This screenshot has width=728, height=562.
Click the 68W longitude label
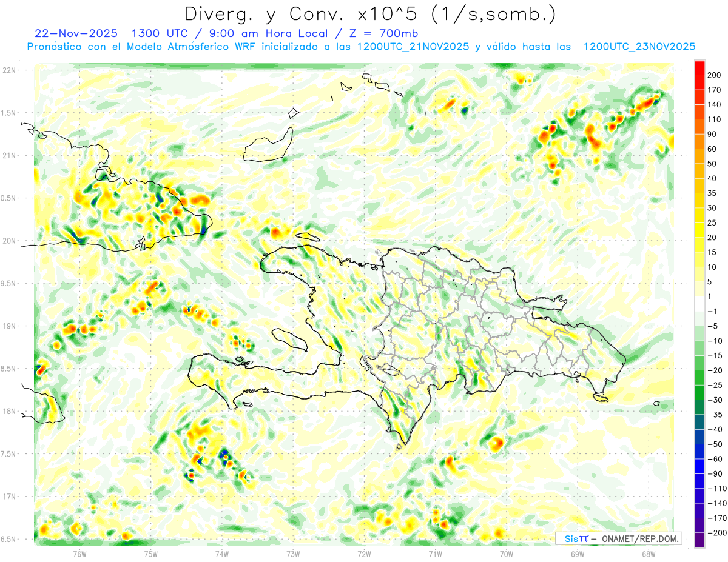pos(649,554)
